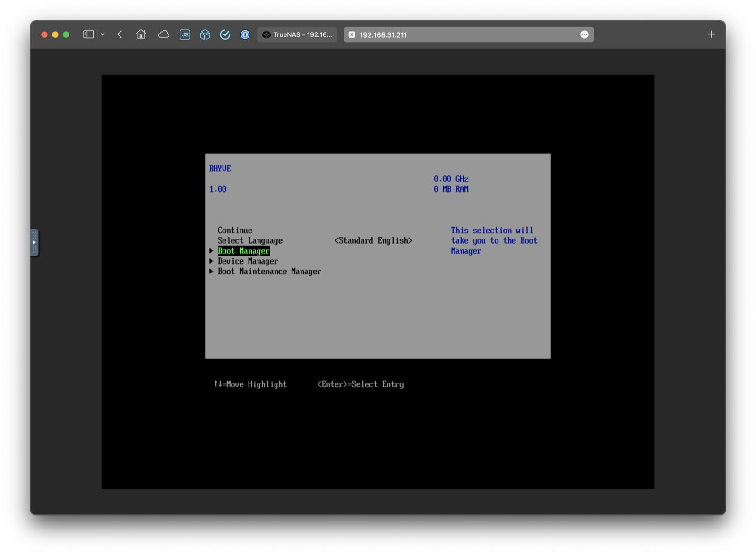Image resolution: width=756 pixels, height=555 pixels.
Task: Click the close icon inside the address pill
Action: click(x=352, y=34)
